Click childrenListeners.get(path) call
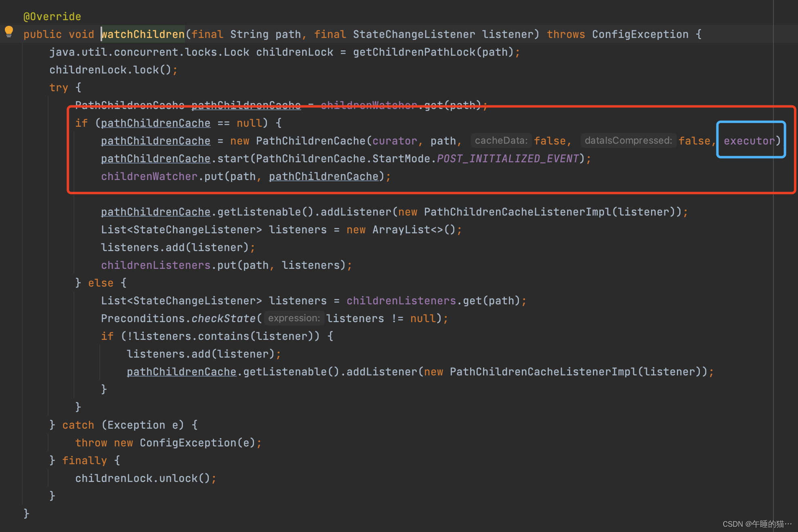The image size is (798, 532). pyautogui.click(x=433, y=301)
